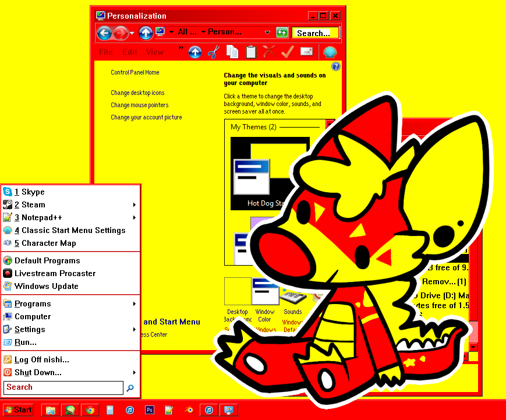This screenshot has width=506, height=420.
Task: Open the recent pages dropdown arrow
Action: click(132, 33)
